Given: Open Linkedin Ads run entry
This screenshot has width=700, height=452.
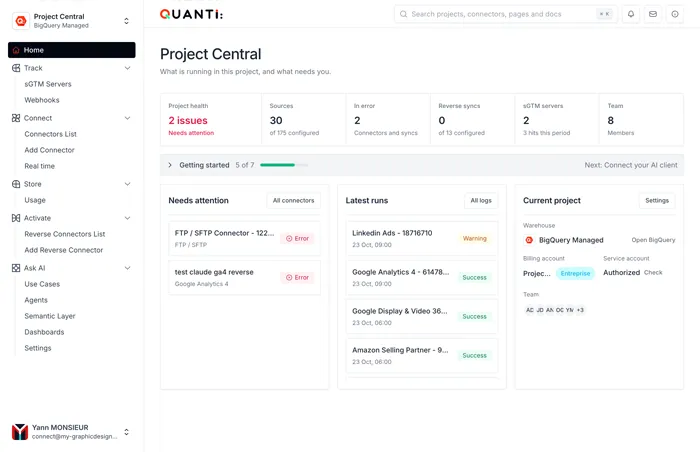Looking at the screenshot, I should click(422, 239).
